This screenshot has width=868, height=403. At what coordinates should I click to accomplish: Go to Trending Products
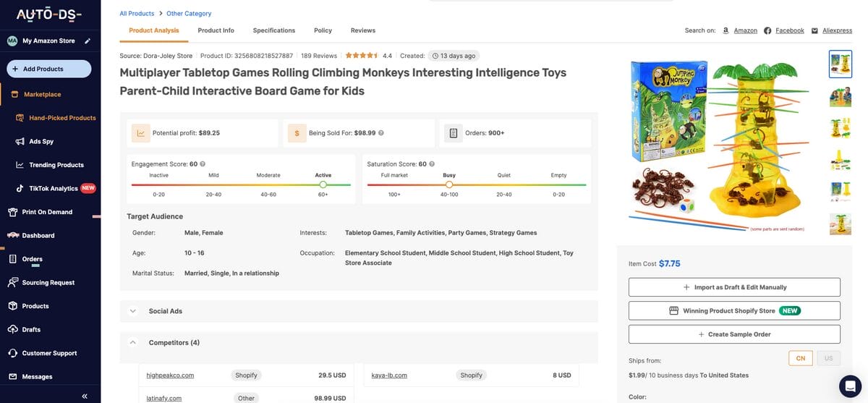pyautogui.click(x=56, y=165)
